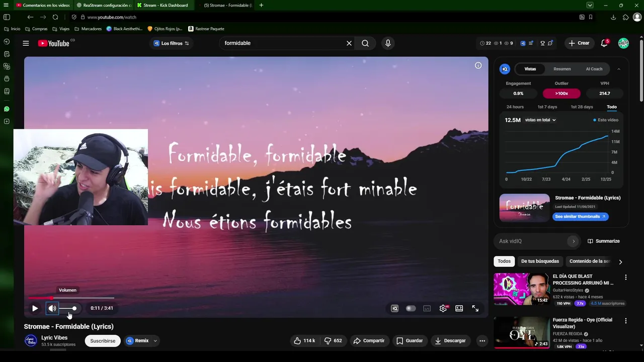Toggle subtitles in the video player
Viewport: 644px width, 362px height.
[x=427, y=308]
